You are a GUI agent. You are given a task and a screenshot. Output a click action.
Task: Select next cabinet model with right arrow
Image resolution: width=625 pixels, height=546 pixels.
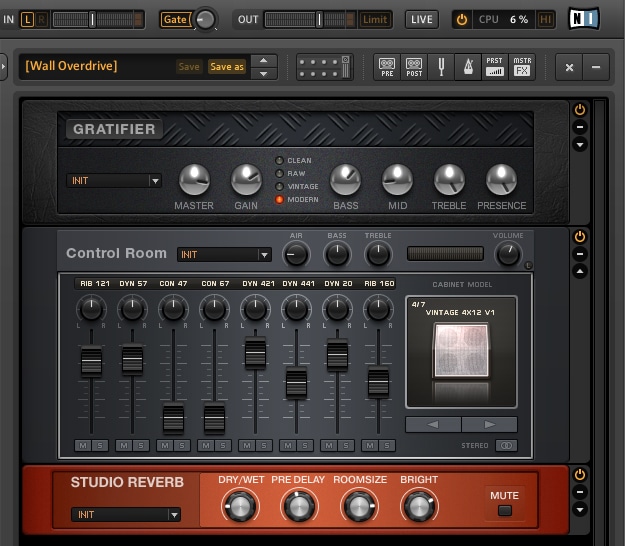[489, 424]
